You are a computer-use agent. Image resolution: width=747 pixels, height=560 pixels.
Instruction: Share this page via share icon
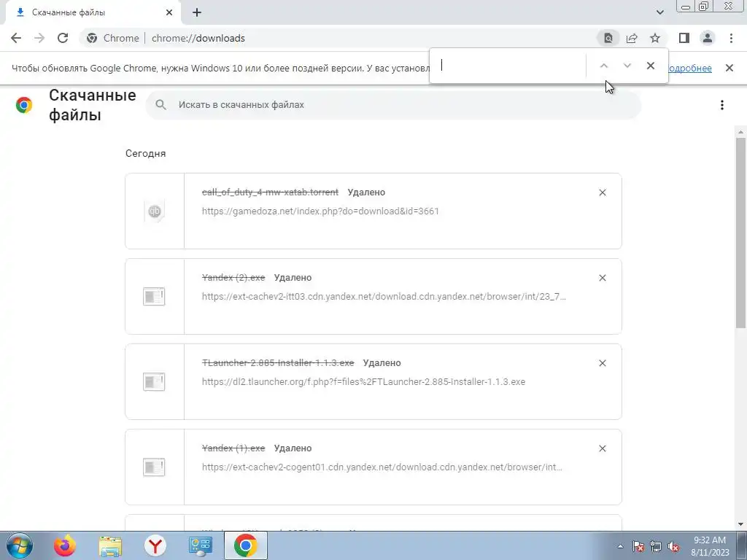tap(632, 38)
